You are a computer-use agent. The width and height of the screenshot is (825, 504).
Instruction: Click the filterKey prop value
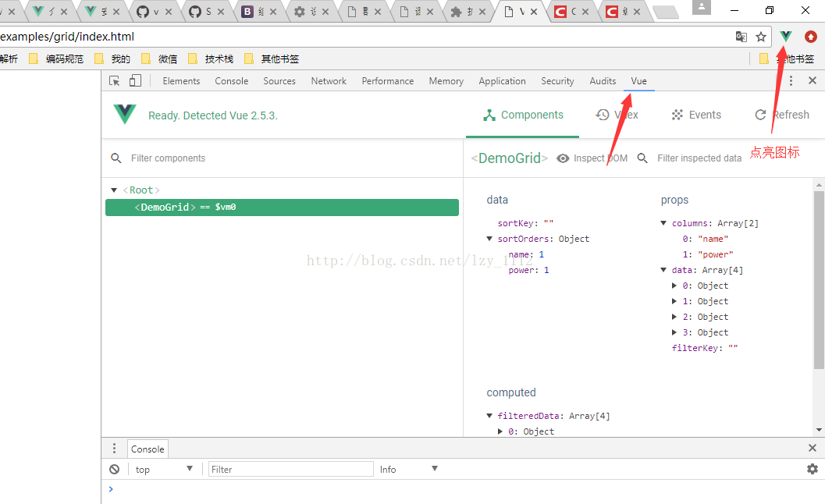coord(733,348)
